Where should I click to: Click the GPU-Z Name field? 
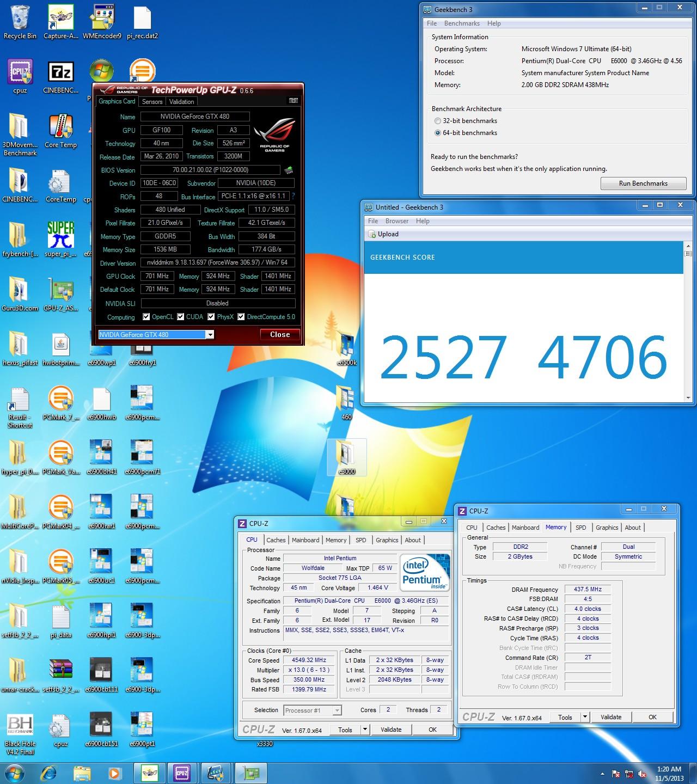pyautogui.click(x=195, y=117)
